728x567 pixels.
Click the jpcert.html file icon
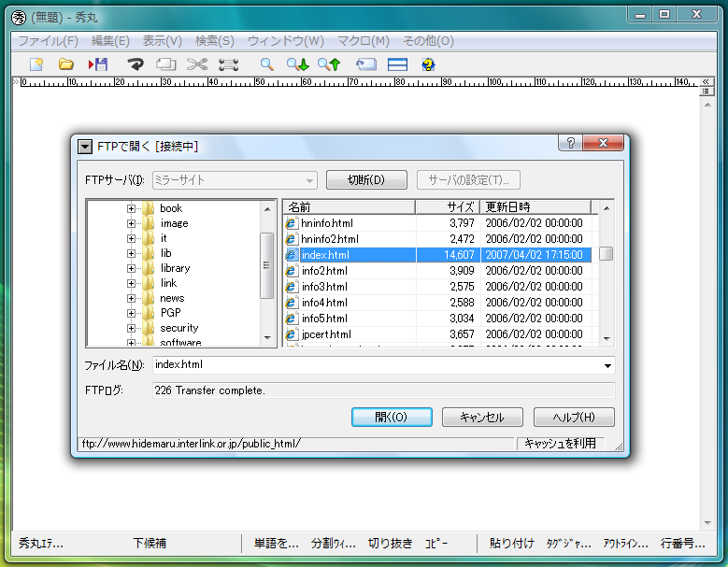(291, 334)
